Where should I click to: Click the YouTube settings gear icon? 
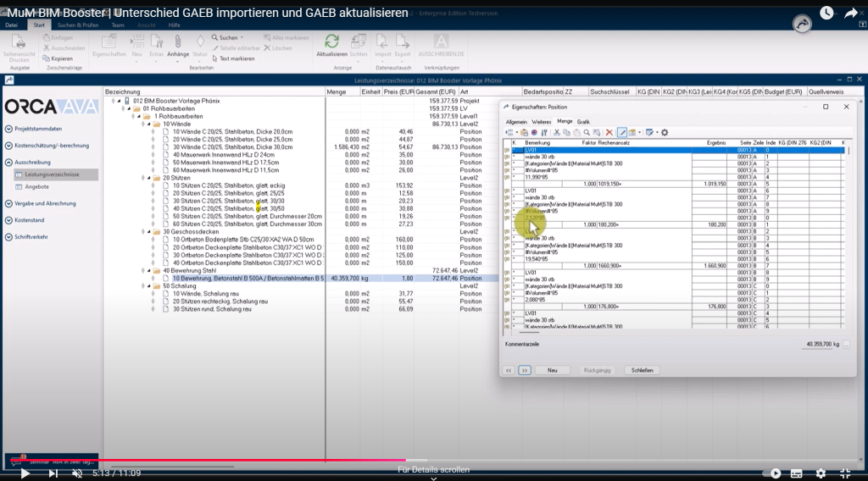820,473
